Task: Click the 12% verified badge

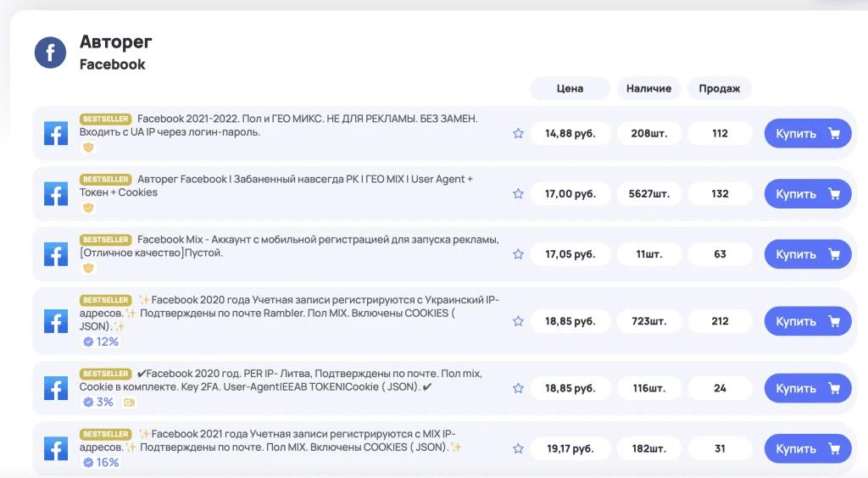Action: point(101,342)
